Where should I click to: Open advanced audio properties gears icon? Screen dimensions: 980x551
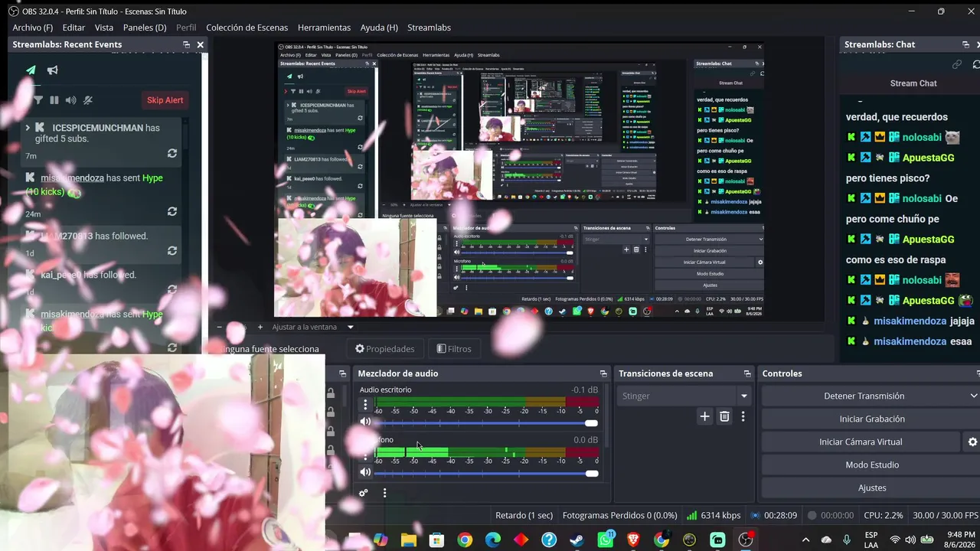[x=364, y=493]
